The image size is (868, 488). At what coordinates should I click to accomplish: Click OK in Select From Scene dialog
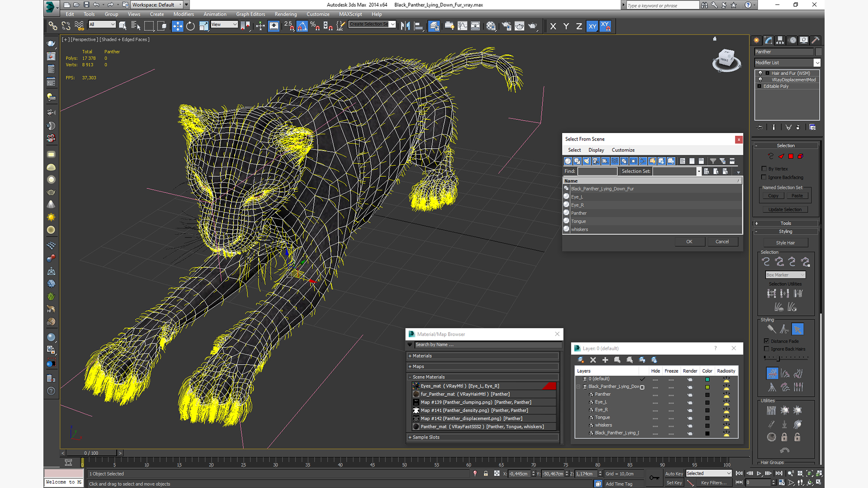689,242
